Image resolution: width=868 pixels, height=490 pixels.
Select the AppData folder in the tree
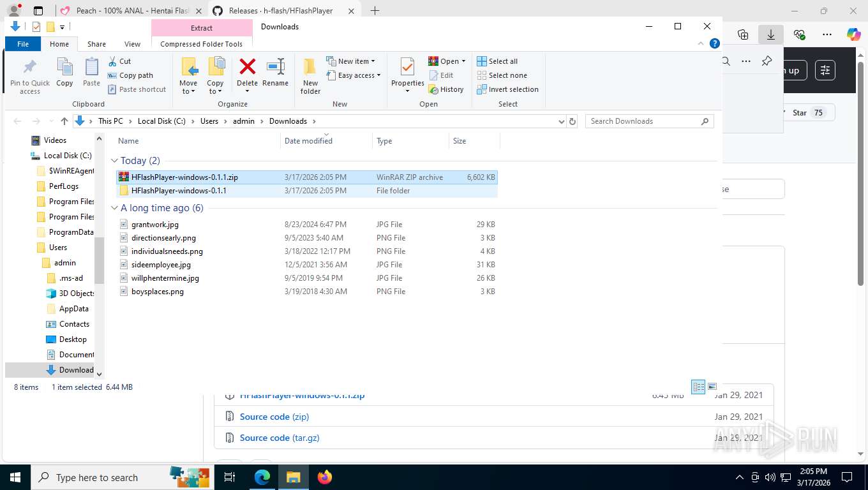coord(74,309)
